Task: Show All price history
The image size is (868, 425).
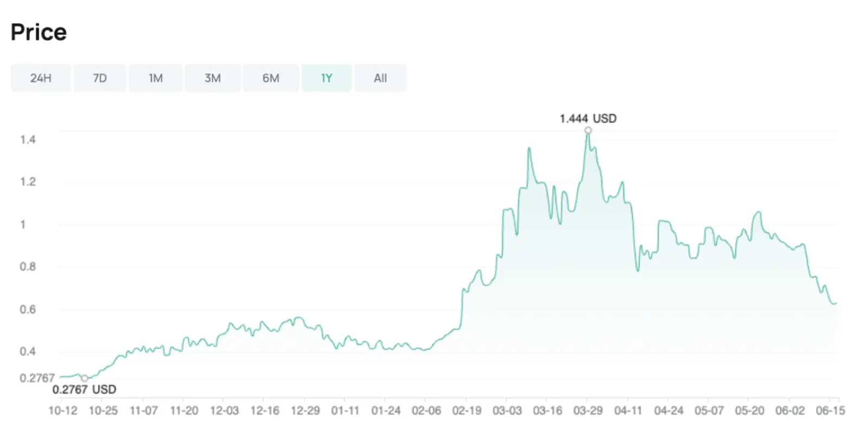Action: (380, 78)
